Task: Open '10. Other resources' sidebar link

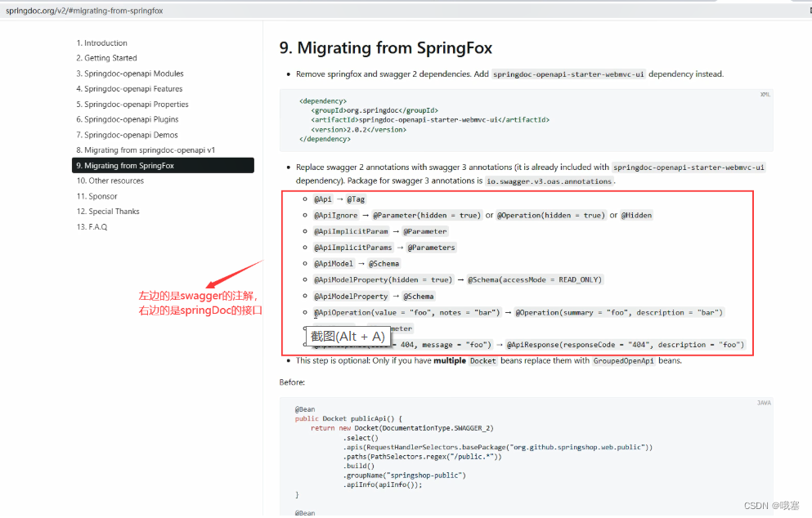Action: tap(110, 181)
